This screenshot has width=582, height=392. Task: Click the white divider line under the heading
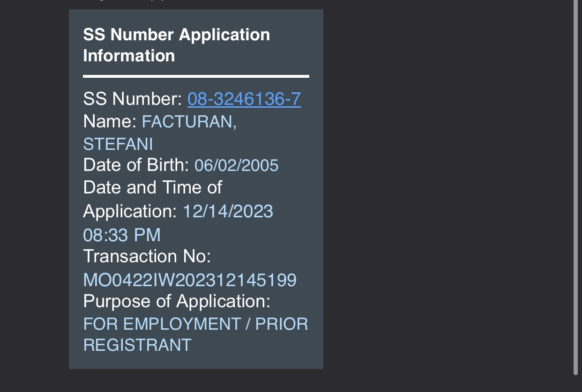point(196,76)
